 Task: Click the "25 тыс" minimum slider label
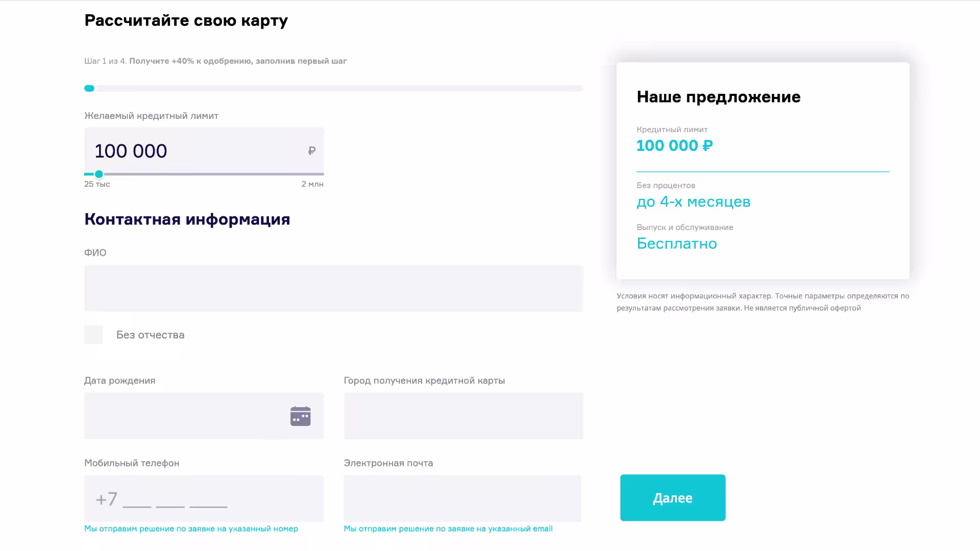pos(97,184)
